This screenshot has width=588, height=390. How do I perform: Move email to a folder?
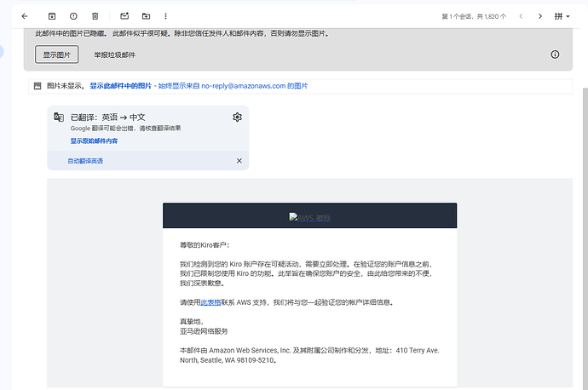pos(146,16)
